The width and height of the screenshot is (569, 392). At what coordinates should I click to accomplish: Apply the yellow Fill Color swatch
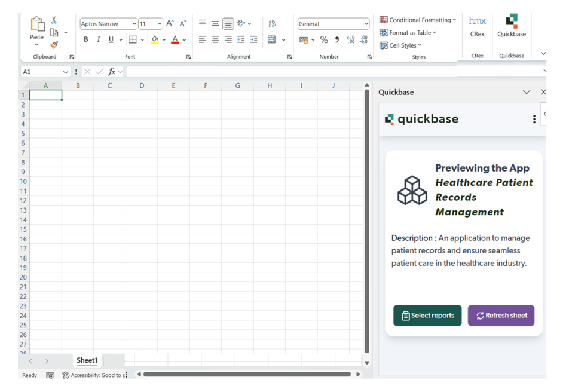click(155, 40)
